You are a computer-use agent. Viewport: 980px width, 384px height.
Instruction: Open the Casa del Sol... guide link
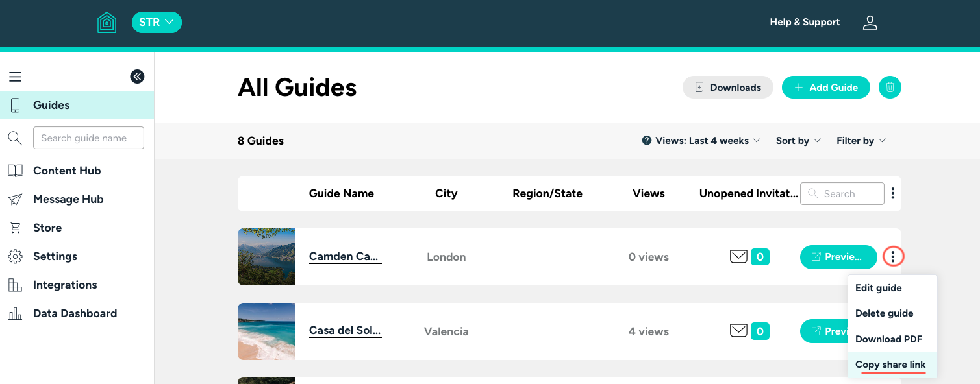tap(345, 331)
